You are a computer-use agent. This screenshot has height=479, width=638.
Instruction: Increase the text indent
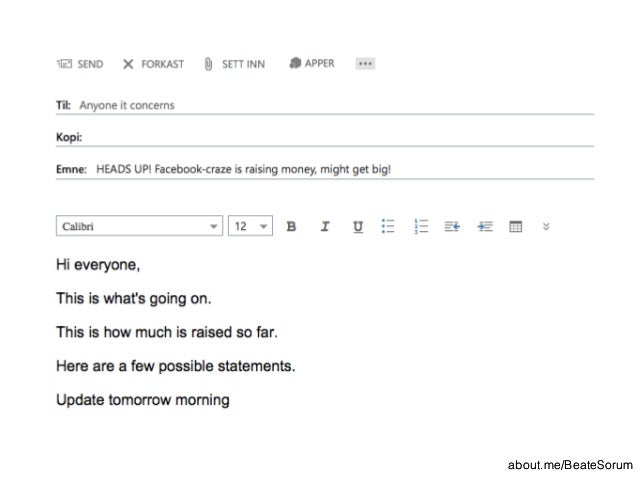tap(485, 226)
